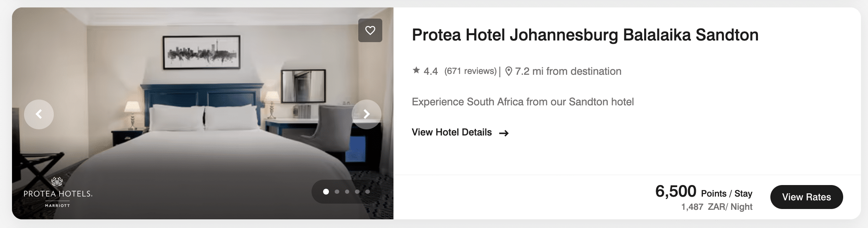Open the 671 reviews link

click(x=470, y=71)
